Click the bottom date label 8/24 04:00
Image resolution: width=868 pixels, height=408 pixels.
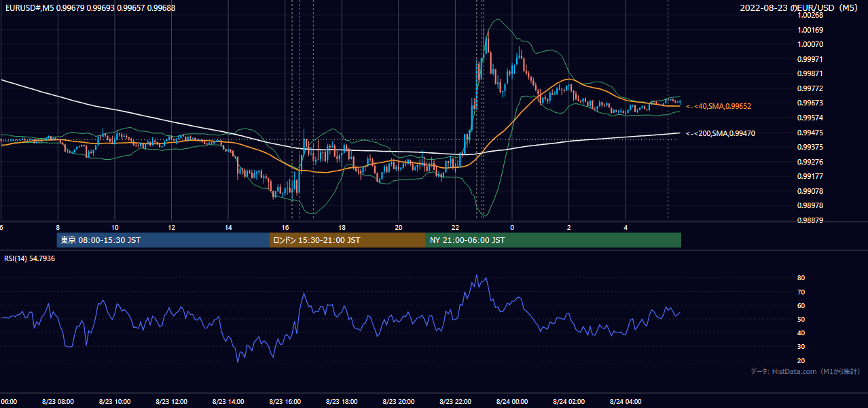pos(626,402)
